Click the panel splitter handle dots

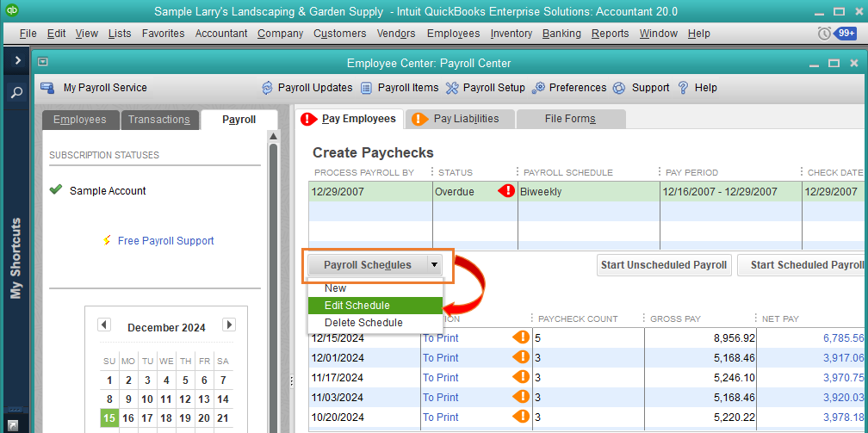pyautogui.click(x=291, y=380)
